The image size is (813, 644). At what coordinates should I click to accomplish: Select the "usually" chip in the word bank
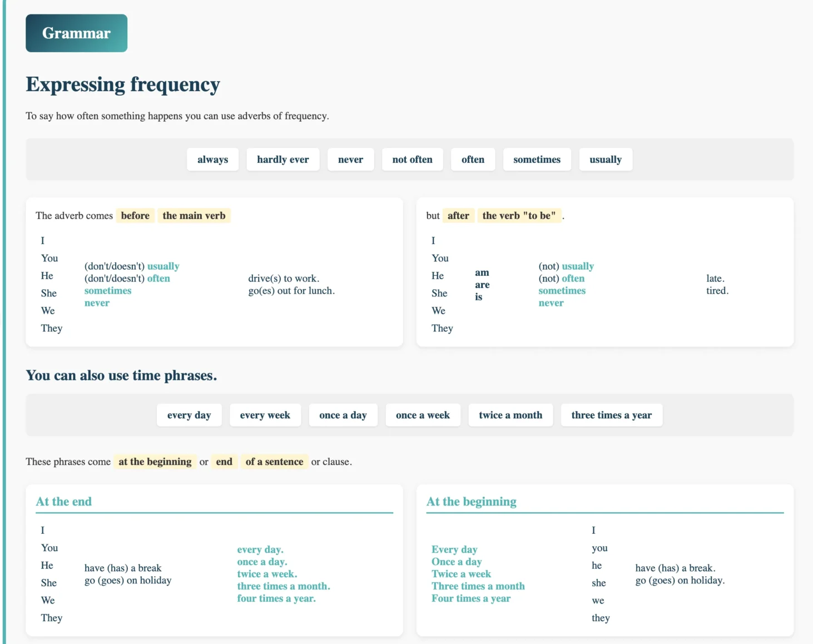click(606, 160)
